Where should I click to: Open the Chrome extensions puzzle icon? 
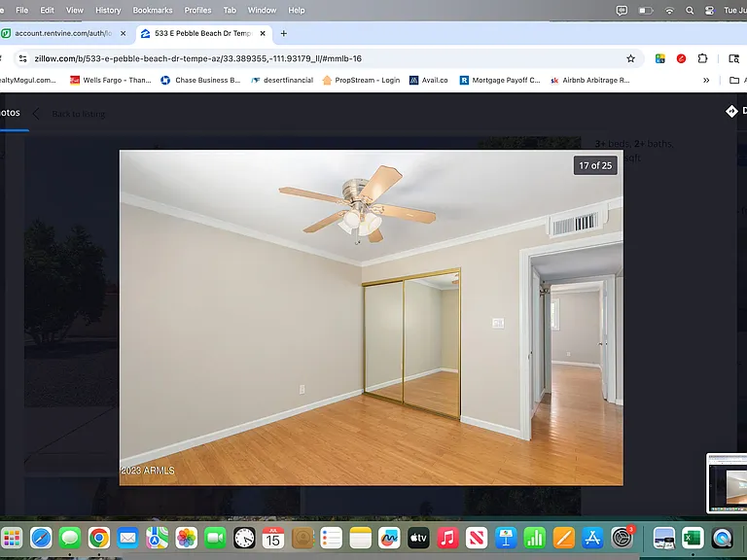pos(702,58)
